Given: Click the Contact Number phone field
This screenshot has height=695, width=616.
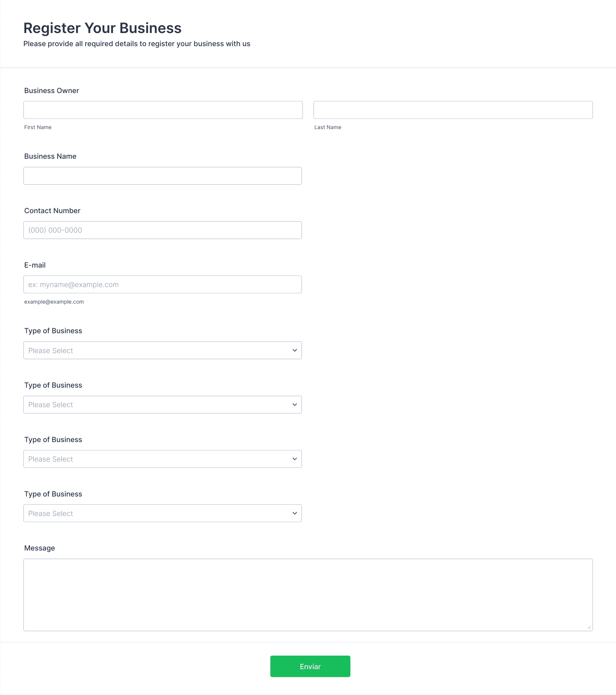Looking at the screenshot, I should [x=162, y=230].
